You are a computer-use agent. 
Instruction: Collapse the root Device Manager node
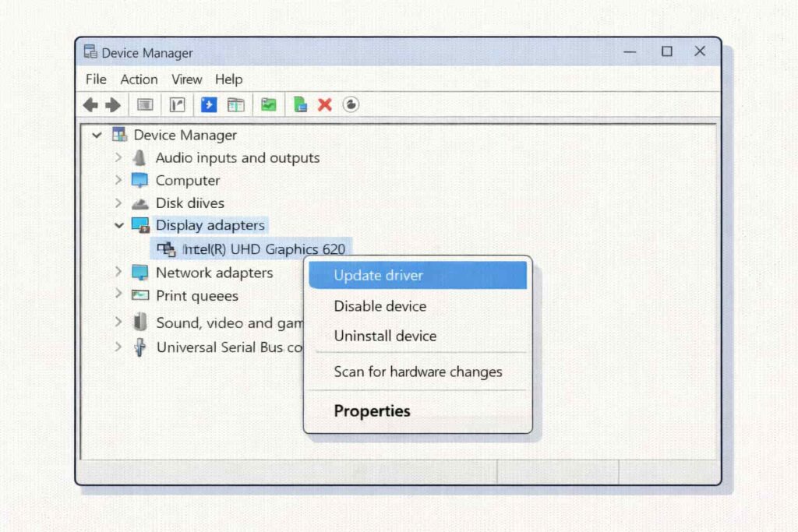point(97,135)
